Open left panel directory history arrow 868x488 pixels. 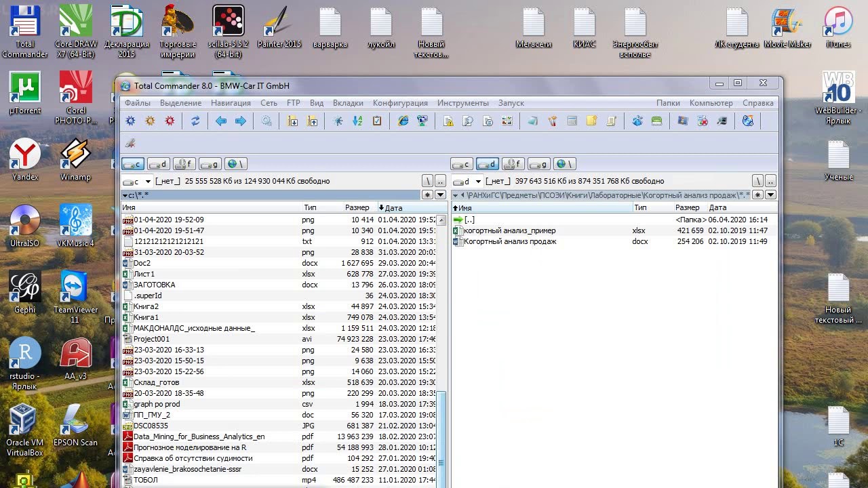point(440,195)
